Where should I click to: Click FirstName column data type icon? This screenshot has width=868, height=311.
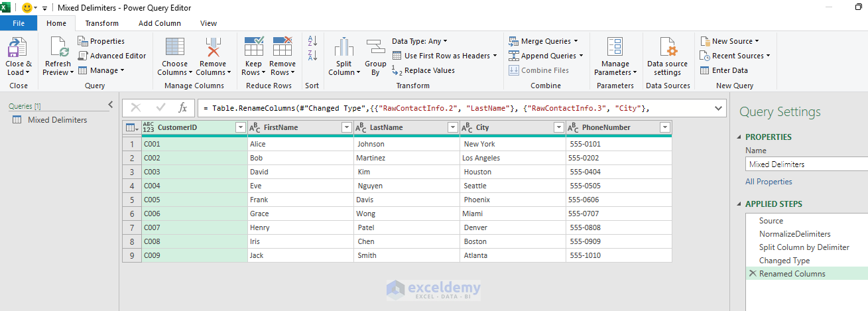click(x=255, y=127)
